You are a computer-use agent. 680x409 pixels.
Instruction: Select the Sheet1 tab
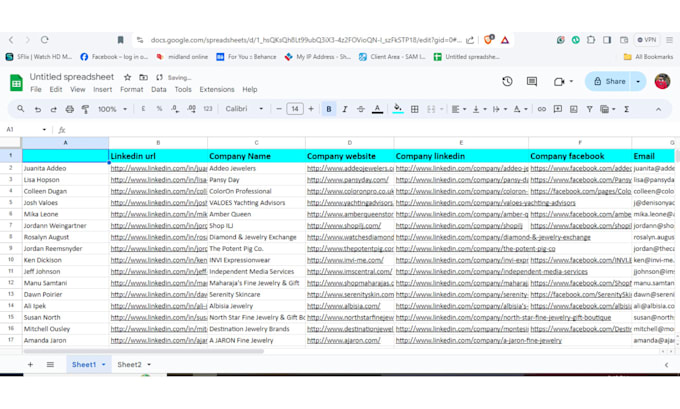(x=88, y=364)
